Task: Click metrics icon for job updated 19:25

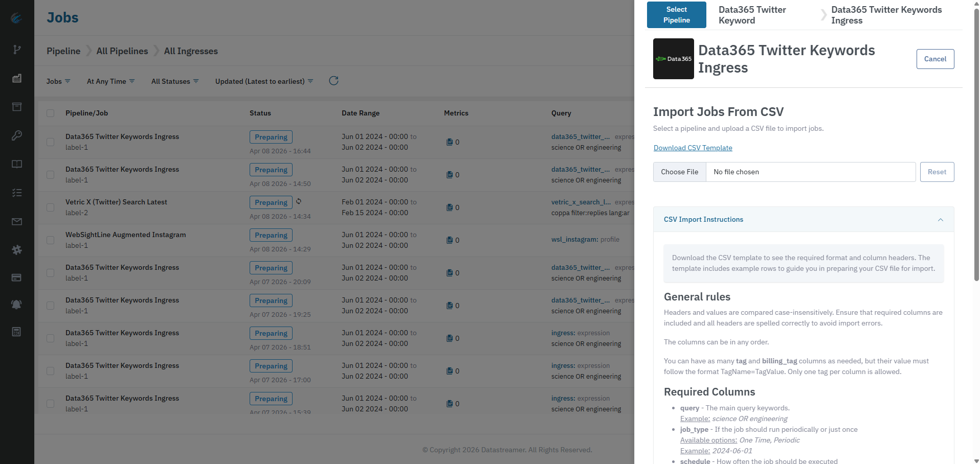Action: [450, 306]
